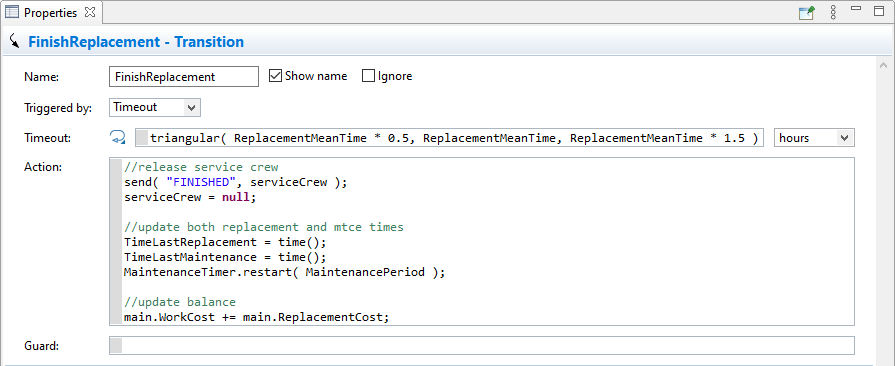This screenshot has width=895, height=366.
Task: Open the Triggered by Timeout dropdown
Action: coord(155,107)
